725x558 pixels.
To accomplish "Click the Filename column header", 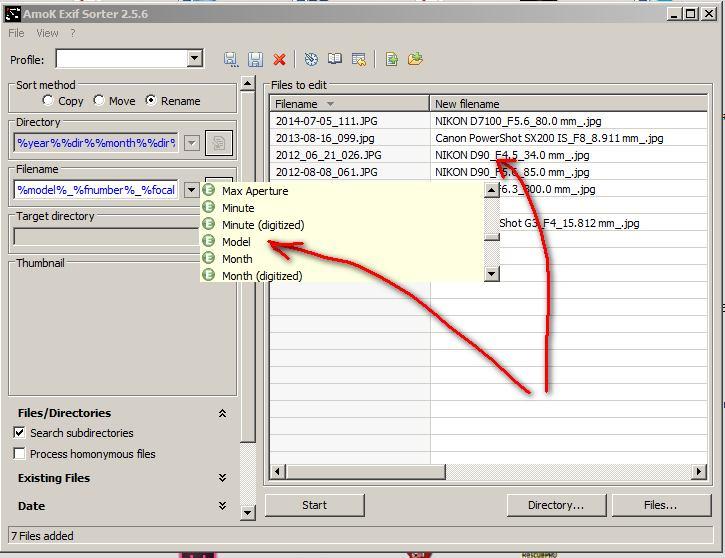I will [350, 104].
